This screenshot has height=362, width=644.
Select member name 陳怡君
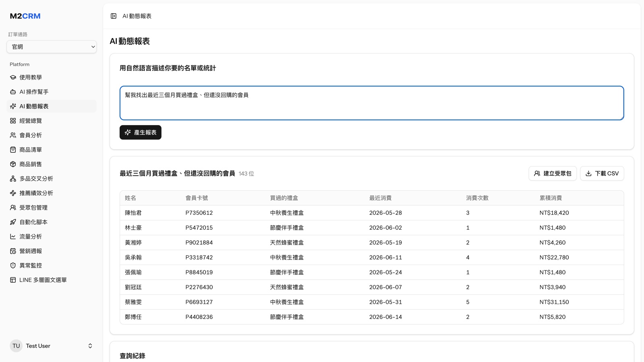pyautogui.click(x=133, y=213)
